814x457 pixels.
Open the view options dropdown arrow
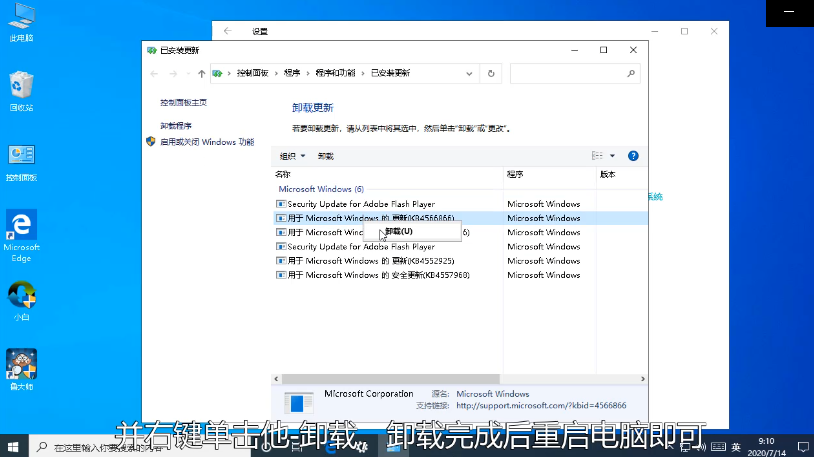pos(613,156)
